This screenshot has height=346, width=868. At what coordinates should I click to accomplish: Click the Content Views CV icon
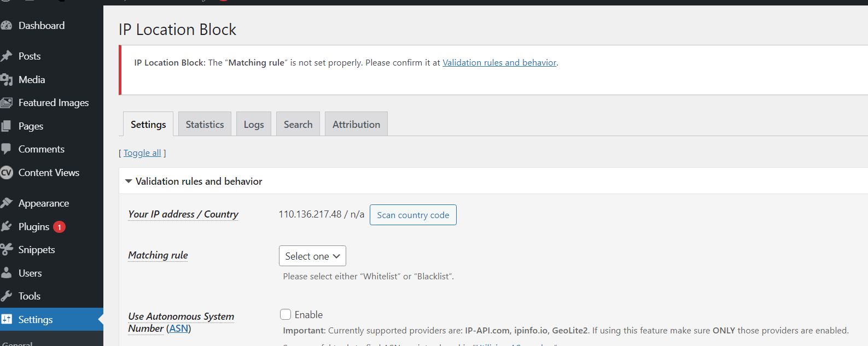[6, 173]
